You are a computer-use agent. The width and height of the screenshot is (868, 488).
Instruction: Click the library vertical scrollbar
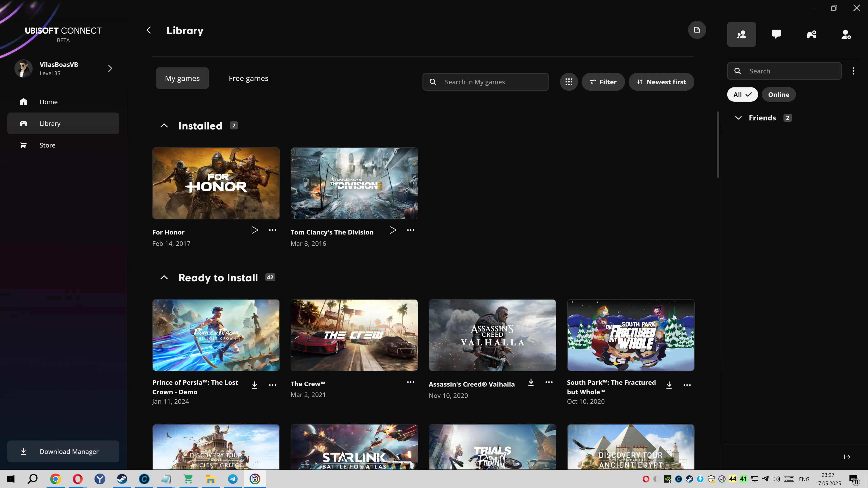[x=718, y=145]
